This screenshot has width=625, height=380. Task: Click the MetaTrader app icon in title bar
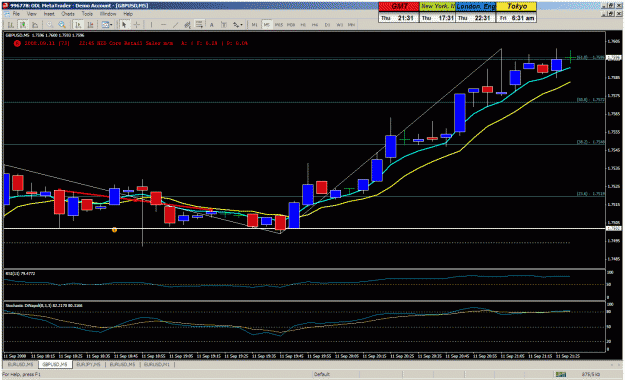pos(5,6)
